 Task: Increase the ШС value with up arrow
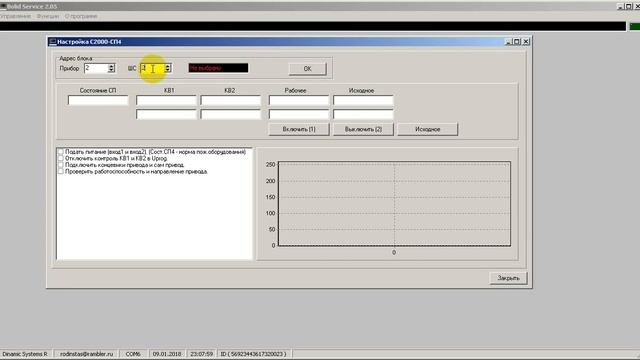pos(168,66)
